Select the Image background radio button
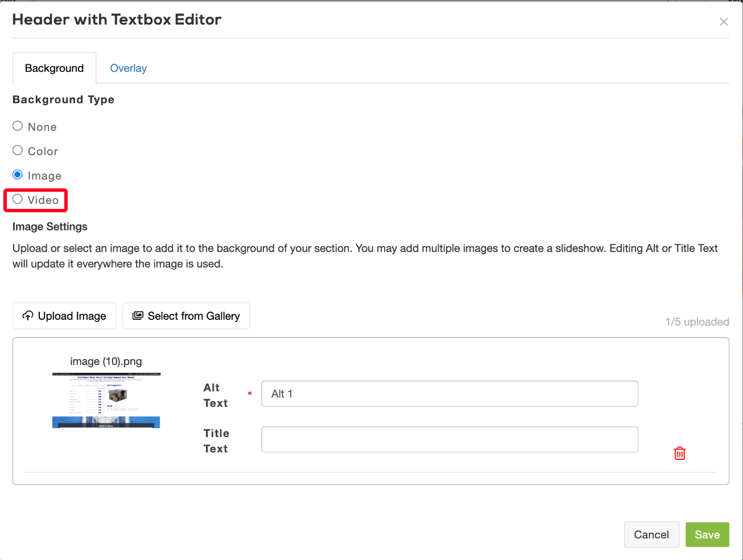743x560 pixels. click(18, 175)
